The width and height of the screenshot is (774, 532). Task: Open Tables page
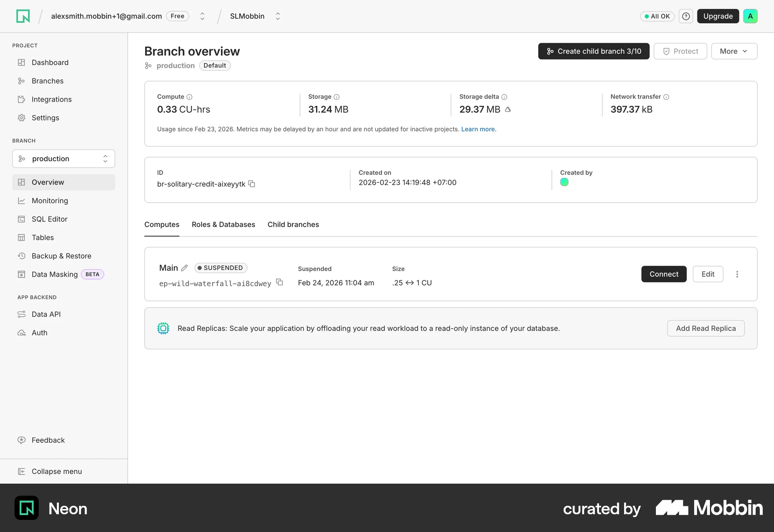[64, 238]
